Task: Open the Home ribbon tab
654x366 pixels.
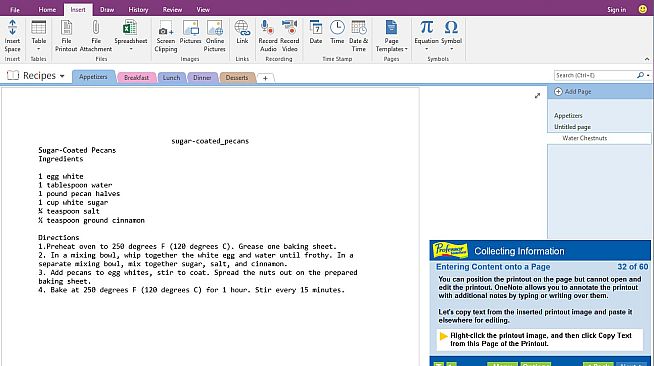Action: pos(47,9)
